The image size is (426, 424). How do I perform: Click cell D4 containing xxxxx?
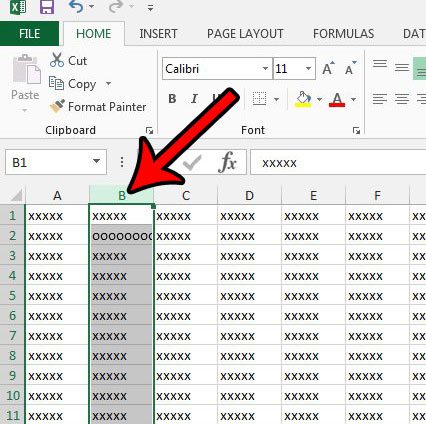click(249, 275)
